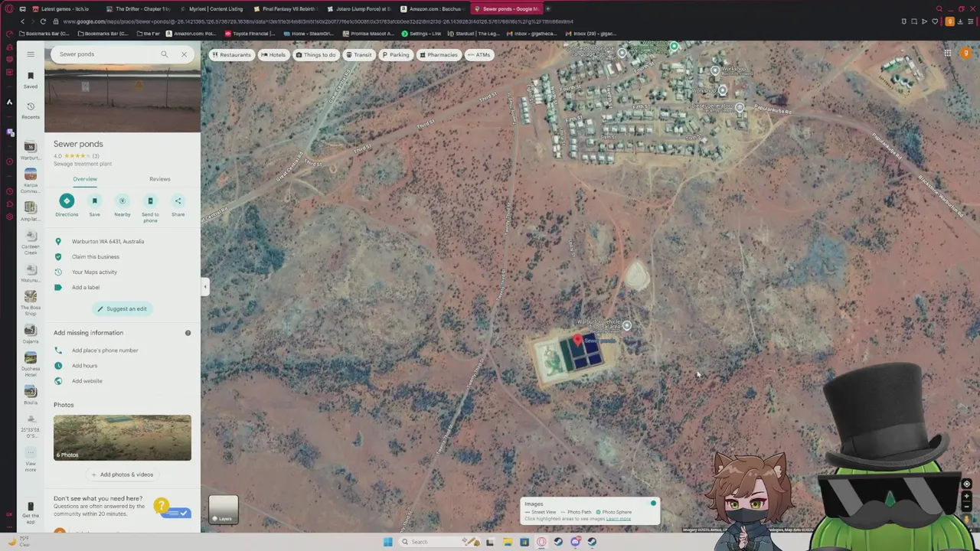Screen dimensions: 980x551
Task: Filter map by Restaurants chip
Action: coord(231,54)
